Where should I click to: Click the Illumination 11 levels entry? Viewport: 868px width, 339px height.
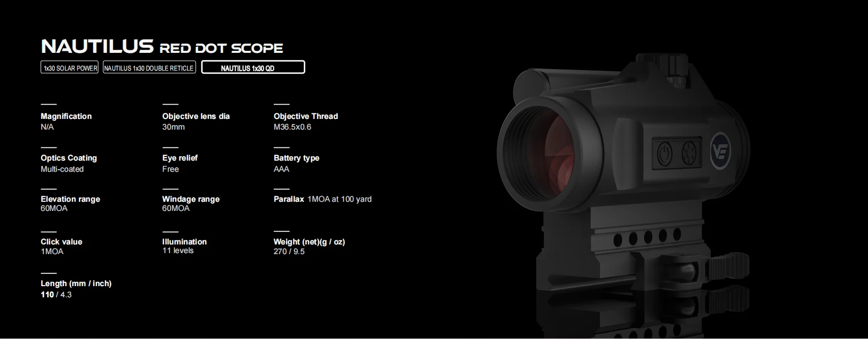pos(185,246)
